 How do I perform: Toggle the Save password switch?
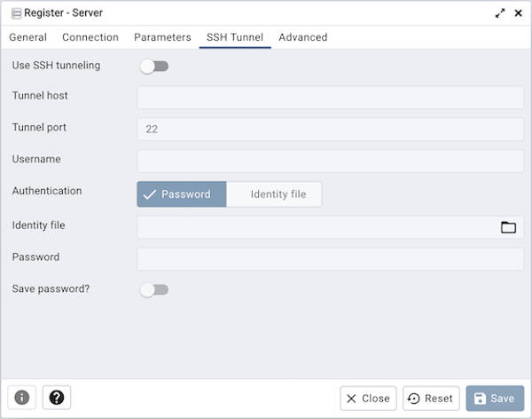(x=154, y=289)
